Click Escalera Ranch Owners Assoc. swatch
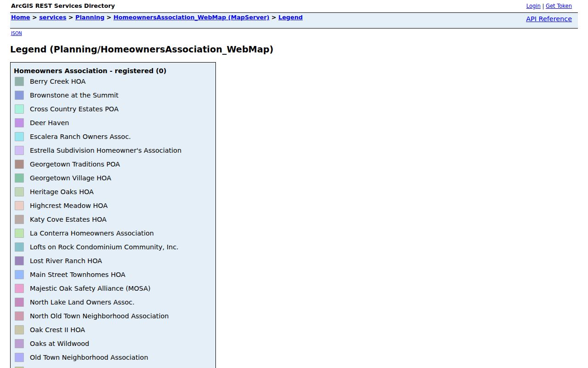Viewport: 588px width, 368px height. point(19,137)
